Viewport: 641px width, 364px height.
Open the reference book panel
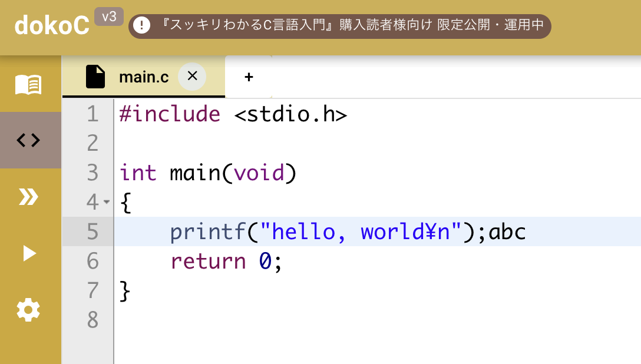[x=28, y=84]
